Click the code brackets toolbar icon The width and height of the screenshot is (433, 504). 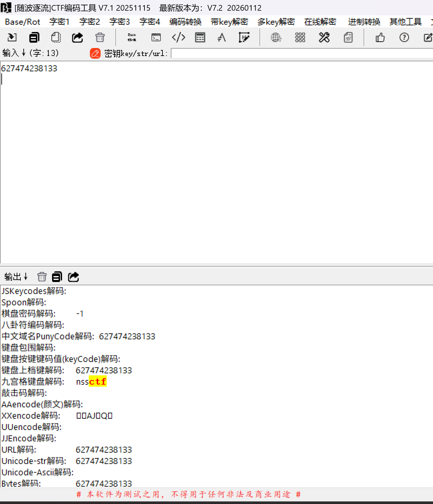(x=178, y=37)
